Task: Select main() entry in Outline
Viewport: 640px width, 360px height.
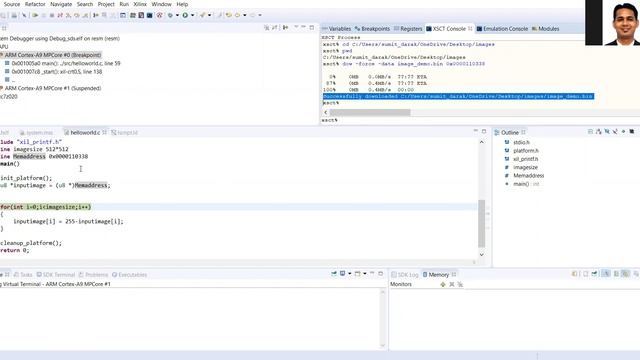Action: [x=521, y=184]
